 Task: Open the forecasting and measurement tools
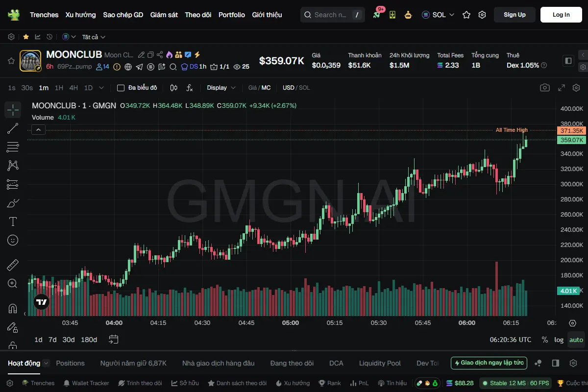click(13, 184)
